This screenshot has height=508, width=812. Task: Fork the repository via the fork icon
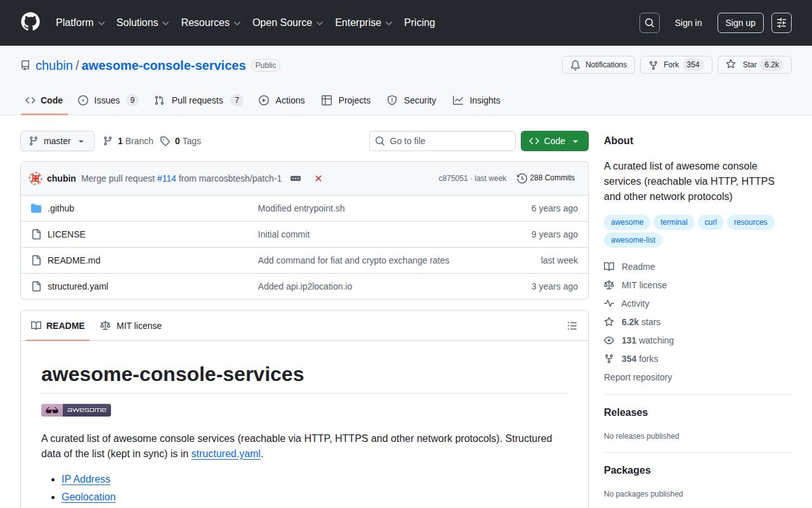[x=652, y=64]
